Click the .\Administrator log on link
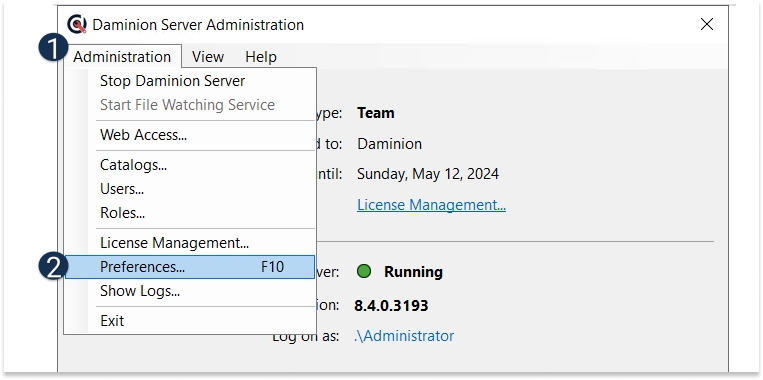Viewport: 763px width, 380px height. pyautogui.click(x=404, y=336)
